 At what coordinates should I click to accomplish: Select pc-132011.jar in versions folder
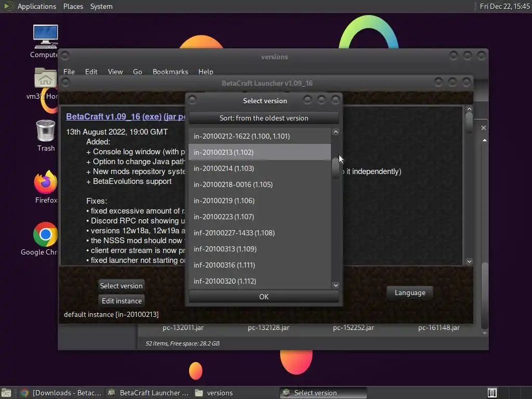coord(183,327)
